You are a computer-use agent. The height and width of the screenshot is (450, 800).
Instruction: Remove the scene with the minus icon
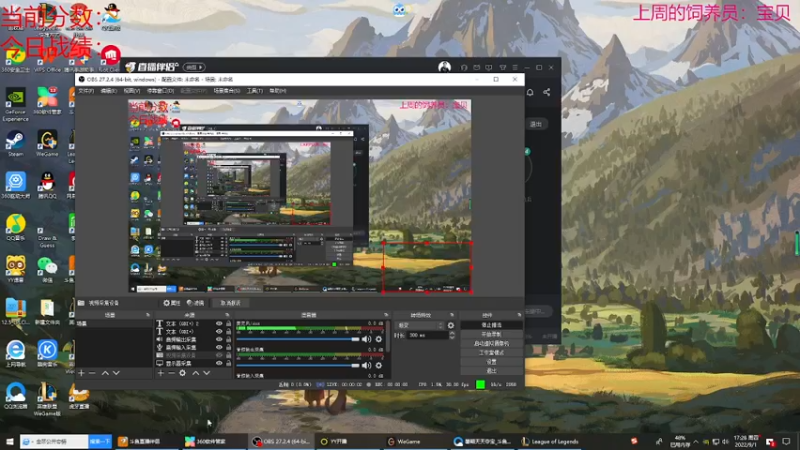pos(92,373)
